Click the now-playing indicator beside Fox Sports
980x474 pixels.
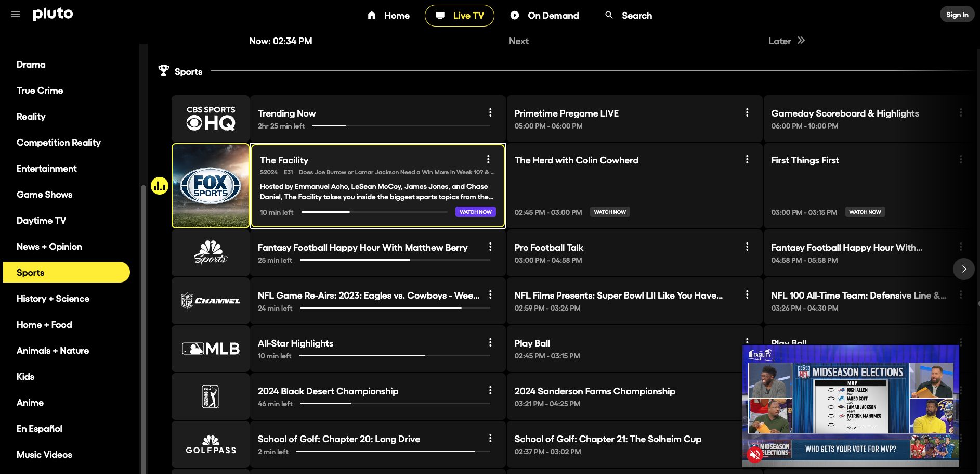click(160, 185)
